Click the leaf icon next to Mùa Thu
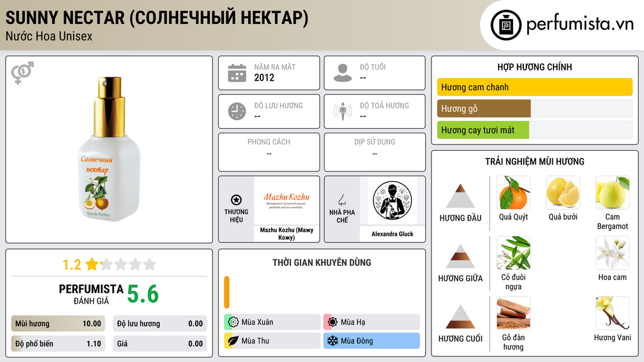Image resolution: width=644 pixels, height=362 pixels. pos(233,341)
